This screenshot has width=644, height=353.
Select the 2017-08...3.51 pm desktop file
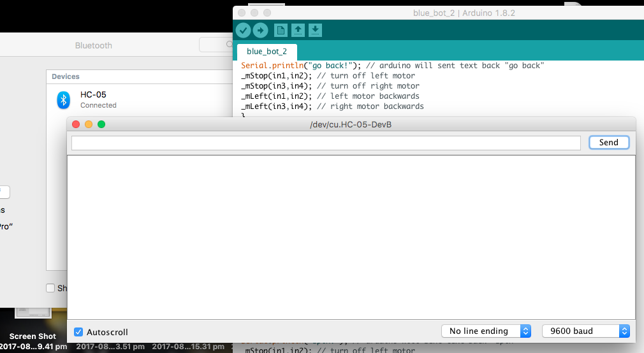click(x=110, y=347)
